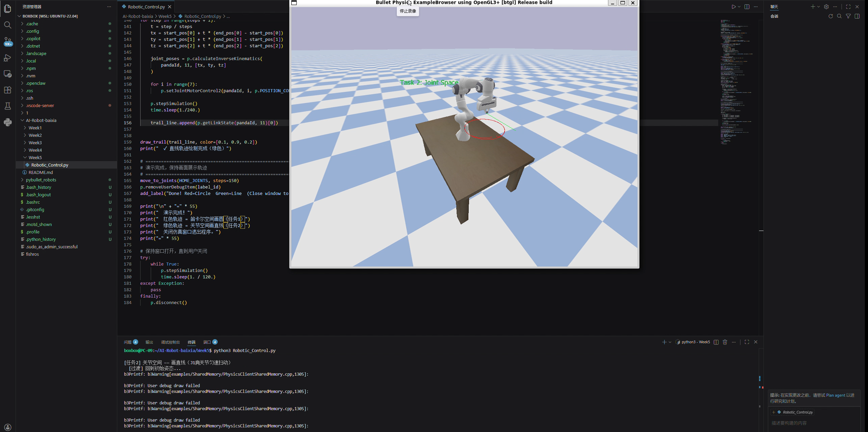Filter the chat sessions
The image size is (868, 432).
click(848, 16)
